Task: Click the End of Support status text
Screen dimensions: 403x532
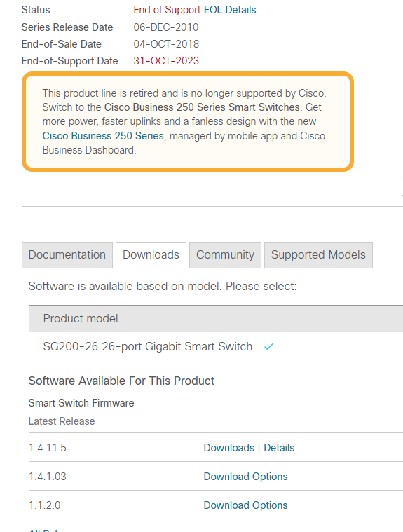Action: (167, 10)
